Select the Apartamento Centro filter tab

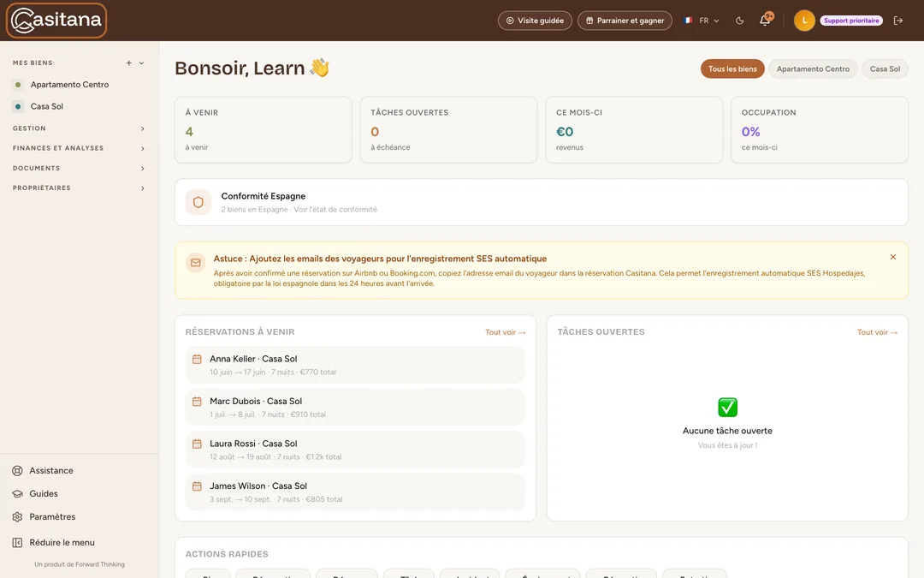coord(813,69)
